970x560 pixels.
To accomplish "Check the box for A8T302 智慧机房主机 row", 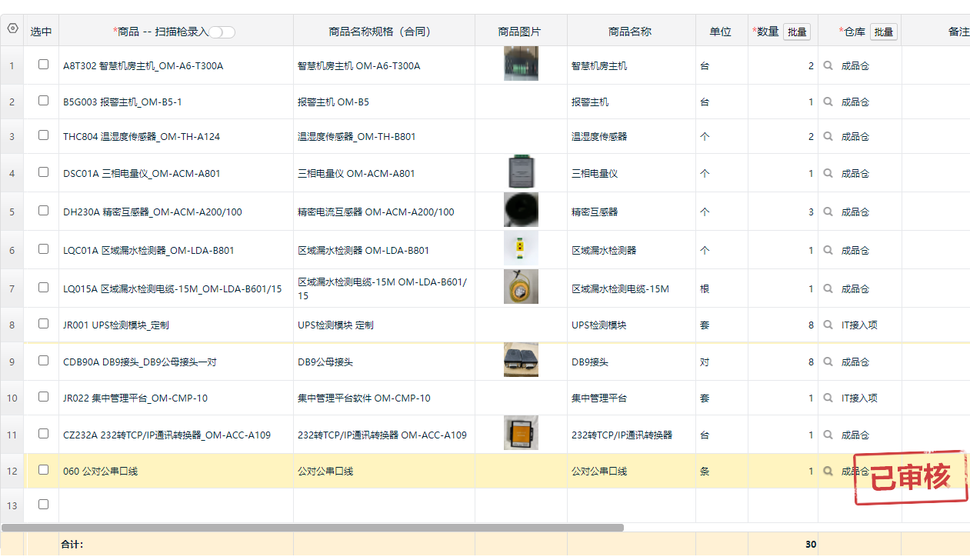I will tap(43, 65).
